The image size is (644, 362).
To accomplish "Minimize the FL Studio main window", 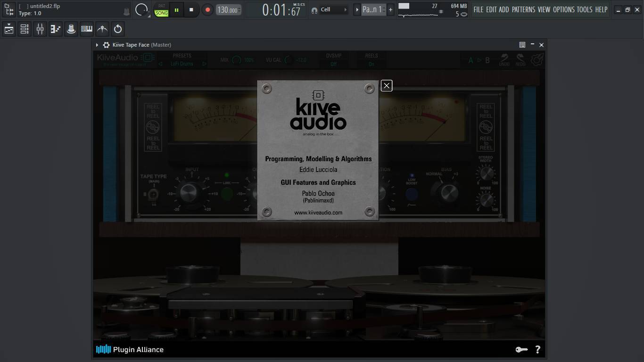I will coord(618,10).
